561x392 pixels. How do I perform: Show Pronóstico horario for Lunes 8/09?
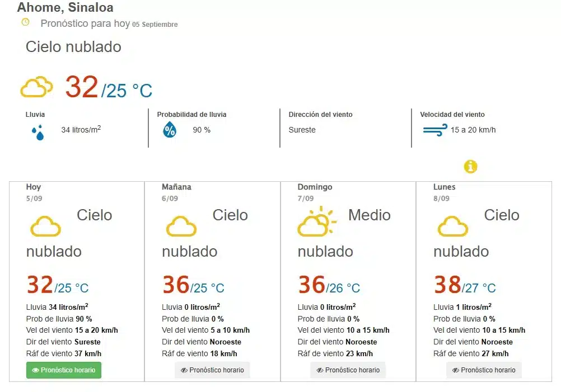click(x=484, y=370)
